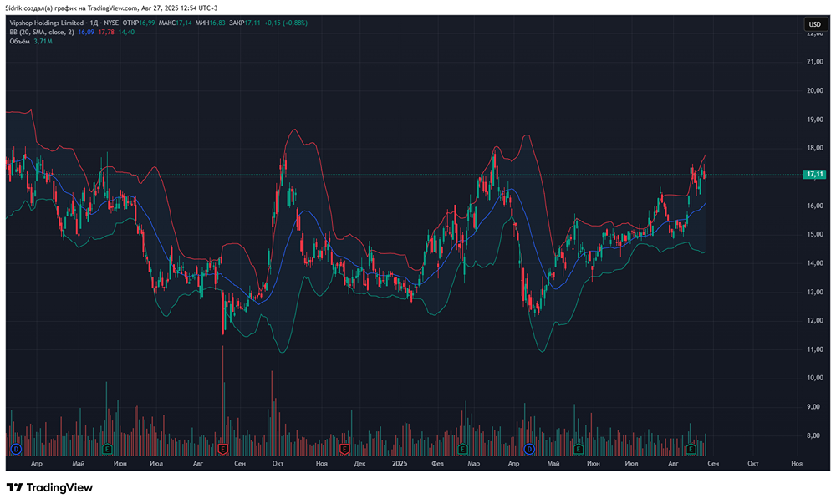Click the TradingView logo at bottom left
The width and height of the screenshot is (836, 504).
click(49, 487)
